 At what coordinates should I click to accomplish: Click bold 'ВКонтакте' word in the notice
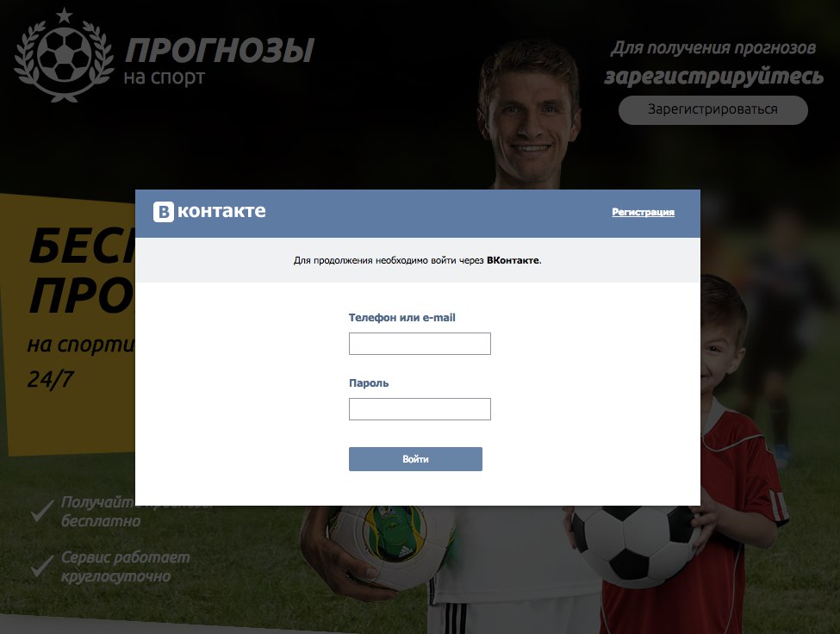pyautogui.click(x=513, y=260)
